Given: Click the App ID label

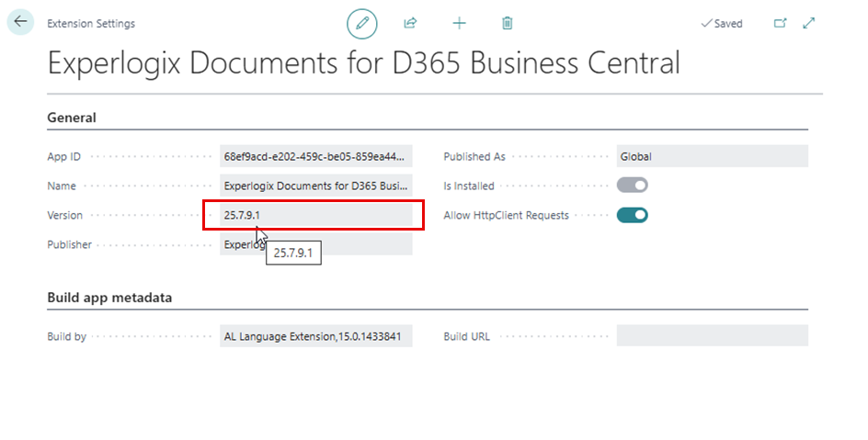Looking at the screenshot, I should tap(63, 156).
